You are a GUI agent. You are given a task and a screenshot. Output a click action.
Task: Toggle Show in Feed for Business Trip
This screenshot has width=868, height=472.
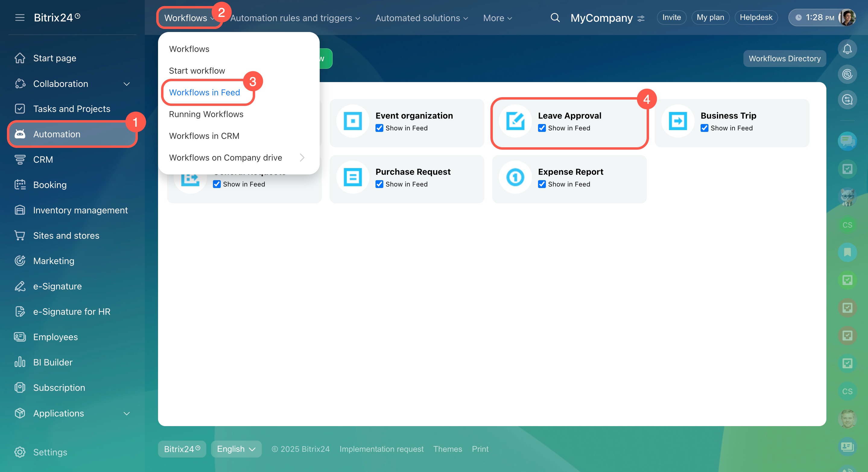pos(704,128)
